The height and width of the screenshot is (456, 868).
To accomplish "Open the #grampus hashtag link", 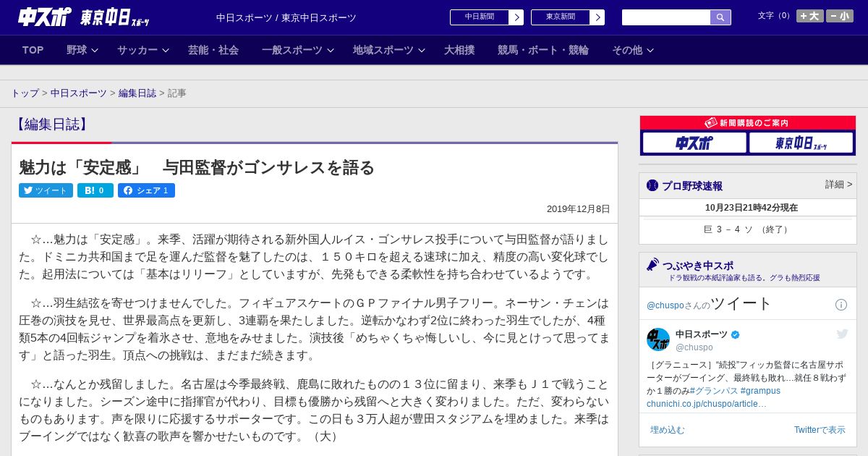I will (760, 391).
